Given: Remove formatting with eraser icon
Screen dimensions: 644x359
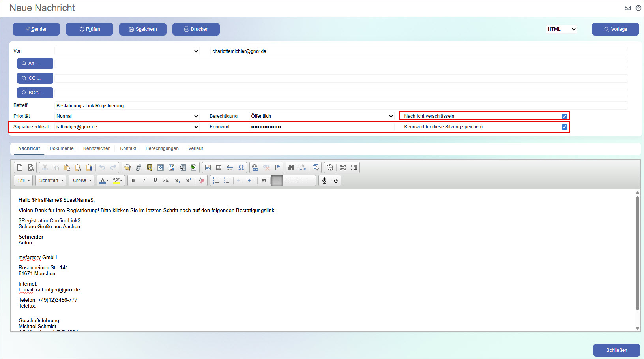Looking at the screenshot, I should click(202, 180).
